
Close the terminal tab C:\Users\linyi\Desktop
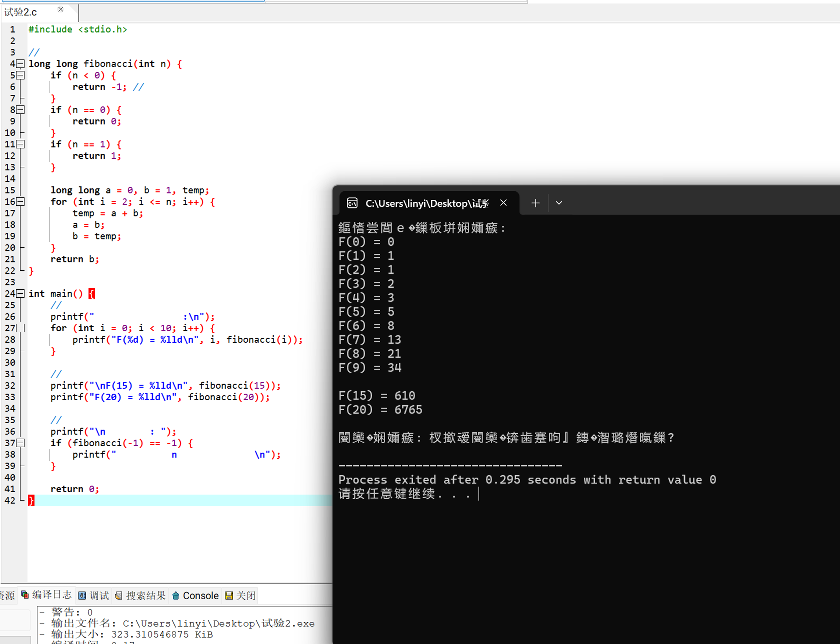pyautogui.click(x=503, y=203)
